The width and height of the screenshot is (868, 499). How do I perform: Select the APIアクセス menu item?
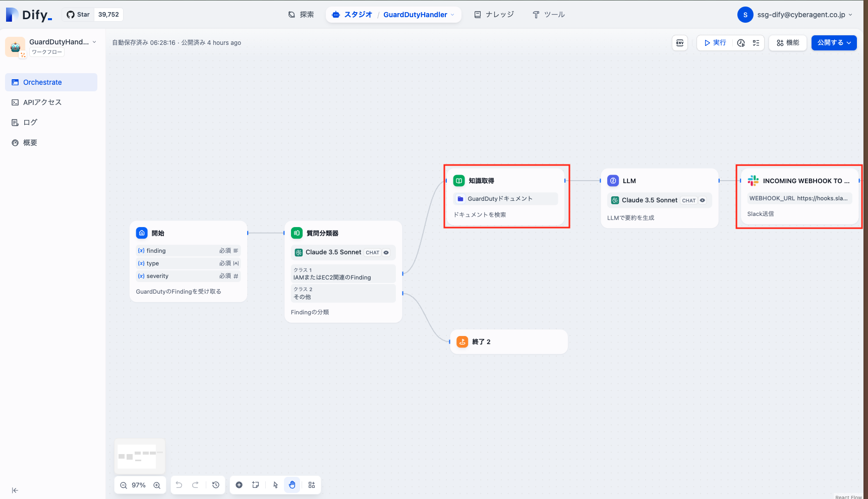(x=42, y=102)
